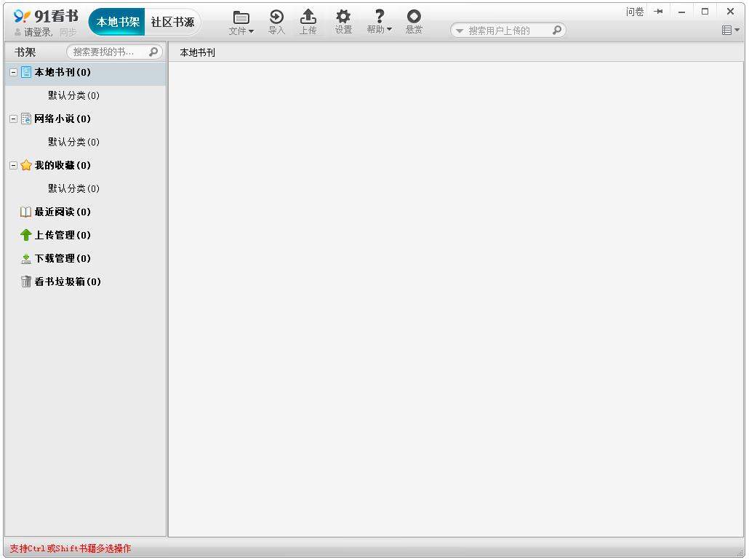Viewport: 749px width, 560px height.
Task: Open the 问卷 survey link
Action: pos(634,12)
